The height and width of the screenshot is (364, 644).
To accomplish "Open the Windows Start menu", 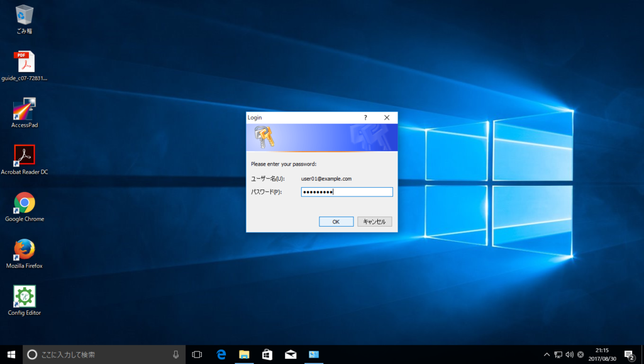I will (11, 355).
